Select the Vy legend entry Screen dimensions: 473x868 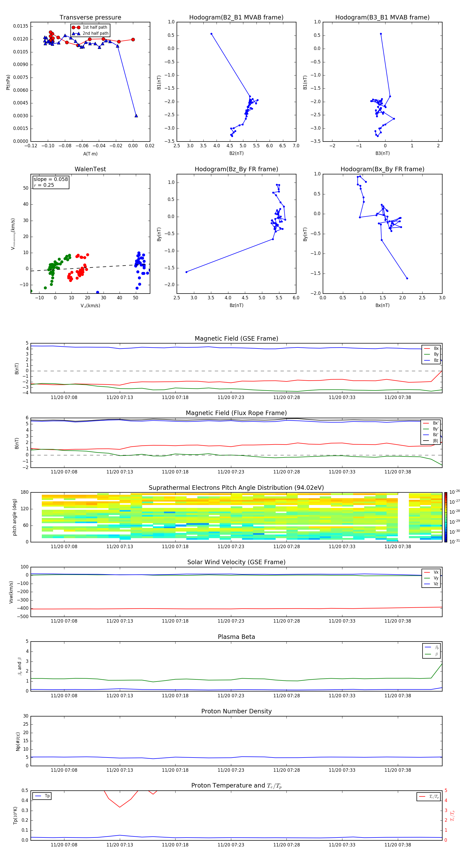tap(431, 578)
